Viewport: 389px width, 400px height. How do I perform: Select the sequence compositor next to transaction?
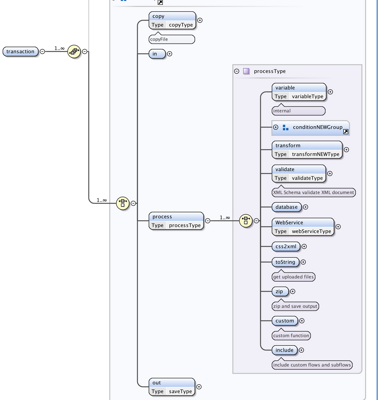74,52
